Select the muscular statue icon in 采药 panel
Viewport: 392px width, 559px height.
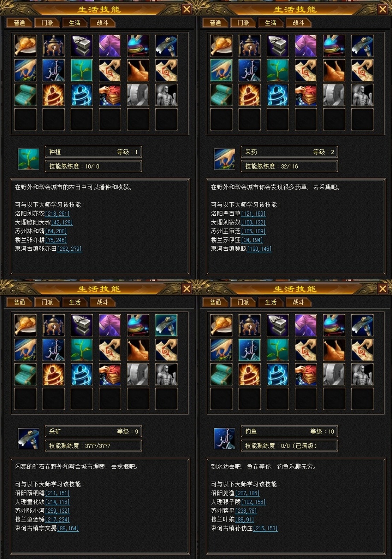tap(362, 95)
